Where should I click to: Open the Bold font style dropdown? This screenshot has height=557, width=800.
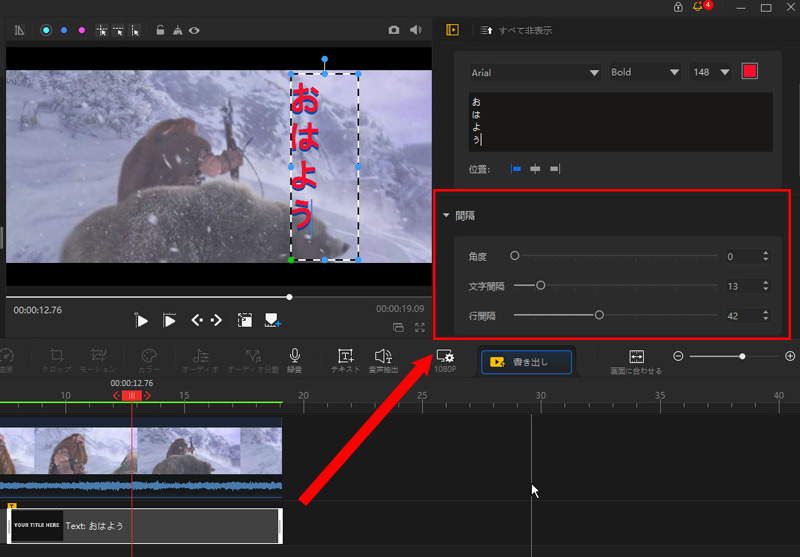tap(645, 72)
